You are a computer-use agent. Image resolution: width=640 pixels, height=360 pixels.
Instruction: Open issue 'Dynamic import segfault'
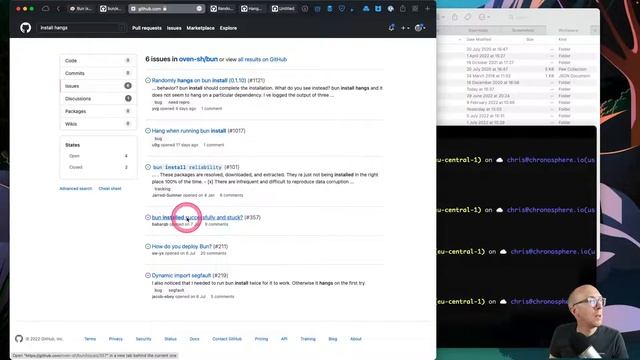pyautogui.click(x=181, y=276)
